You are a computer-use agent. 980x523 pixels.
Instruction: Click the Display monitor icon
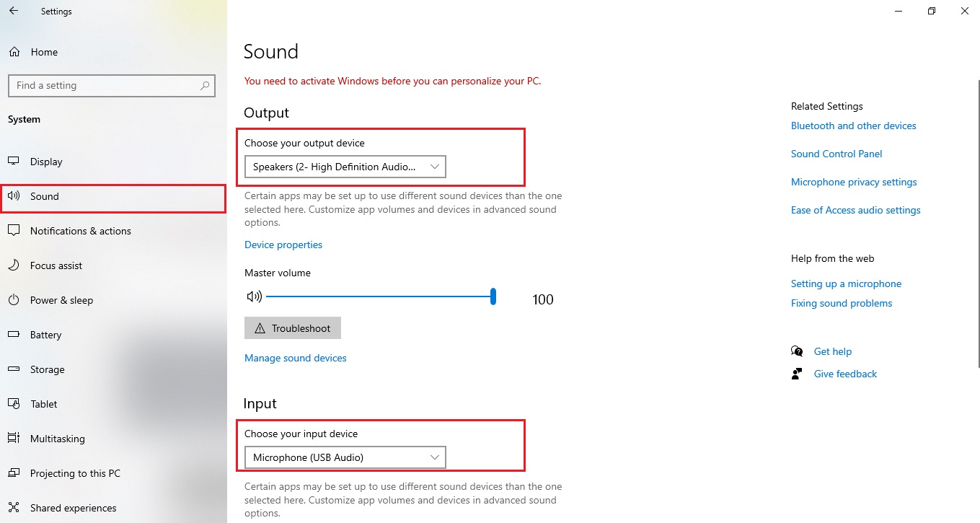click(x=14, y=162)
